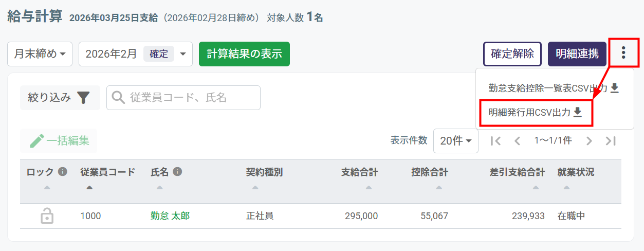Viewport: 644px width, 251px height.
Task: Open employee link 勤怠 太郎
Action: [170, 216]
